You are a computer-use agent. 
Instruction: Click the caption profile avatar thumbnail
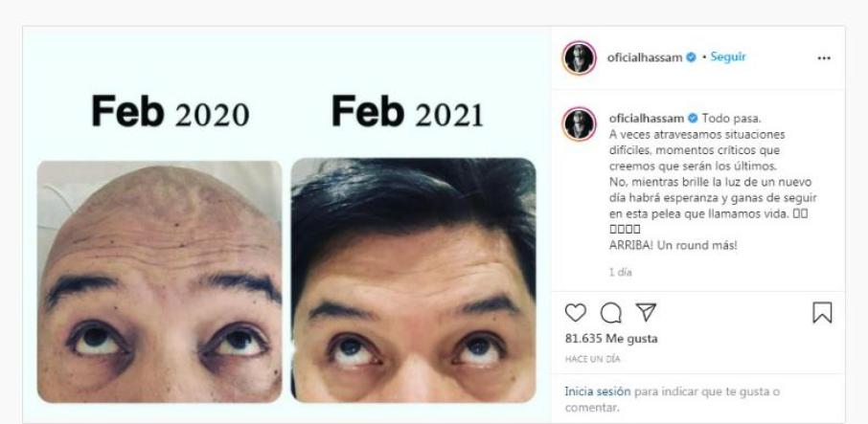point(579,123)
